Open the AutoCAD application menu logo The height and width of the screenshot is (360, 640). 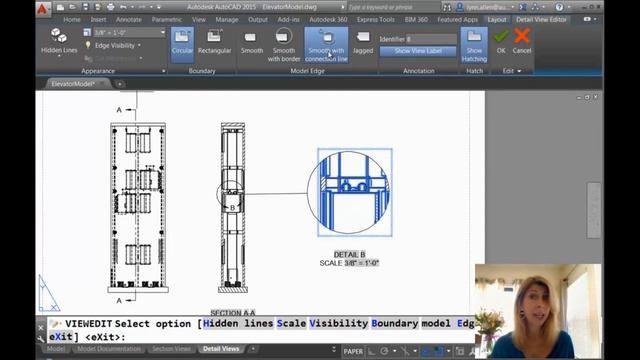pyautogui.click(x=42, y=8)
